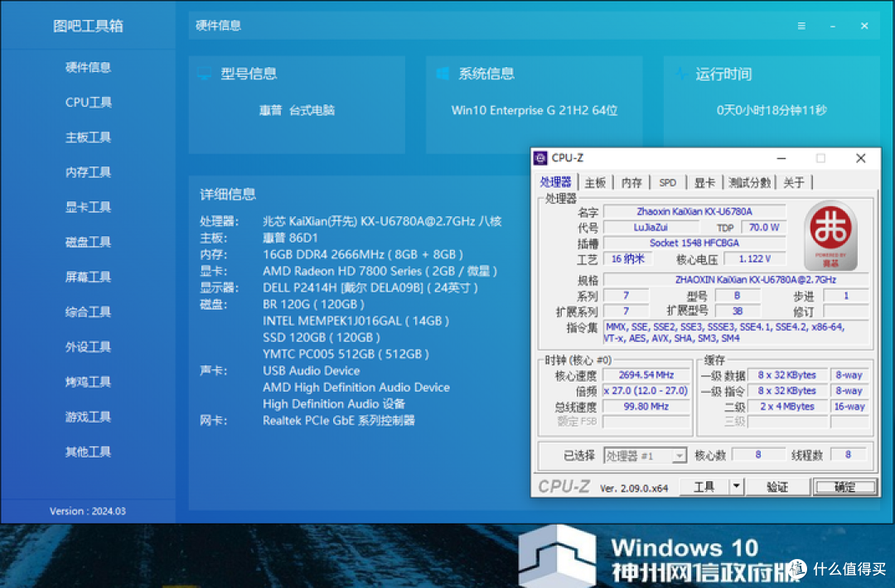Click the 99.80 MHz bus speed value

646,407
